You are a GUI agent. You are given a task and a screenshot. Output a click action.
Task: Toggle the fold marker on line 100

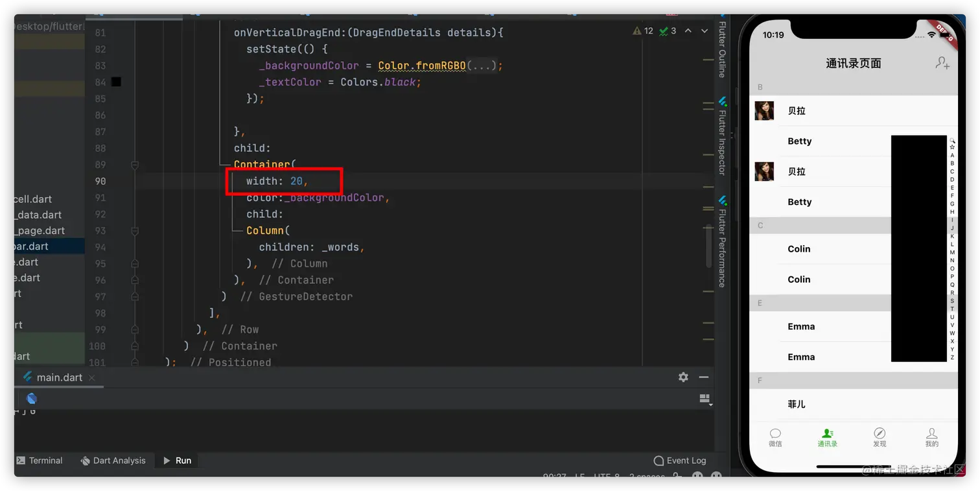(x=135, y=346)
